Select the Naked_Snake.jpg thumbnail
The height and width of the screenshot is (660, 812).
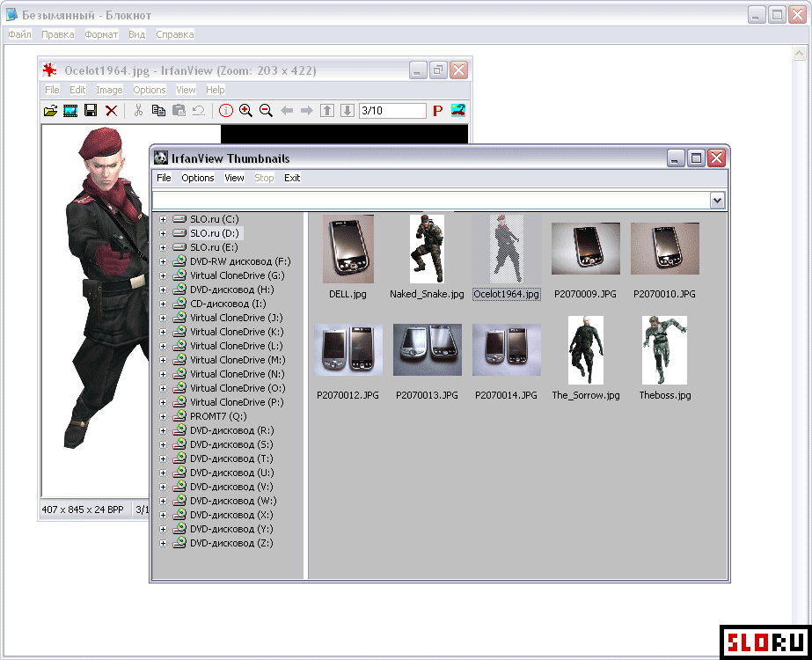pyautogui.click(x=427, y=249)
